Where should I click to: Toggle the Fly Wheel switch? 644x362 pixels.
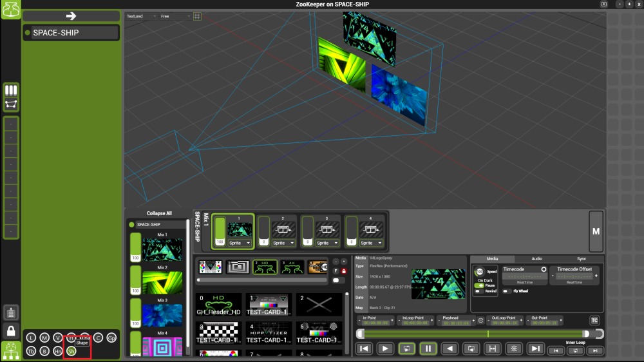[507, 291]
